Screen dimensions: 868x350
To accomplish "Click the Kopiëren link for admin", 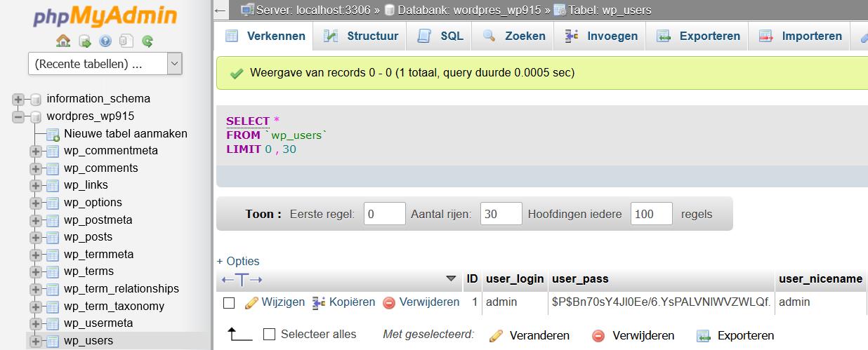I will click(352, 302).
